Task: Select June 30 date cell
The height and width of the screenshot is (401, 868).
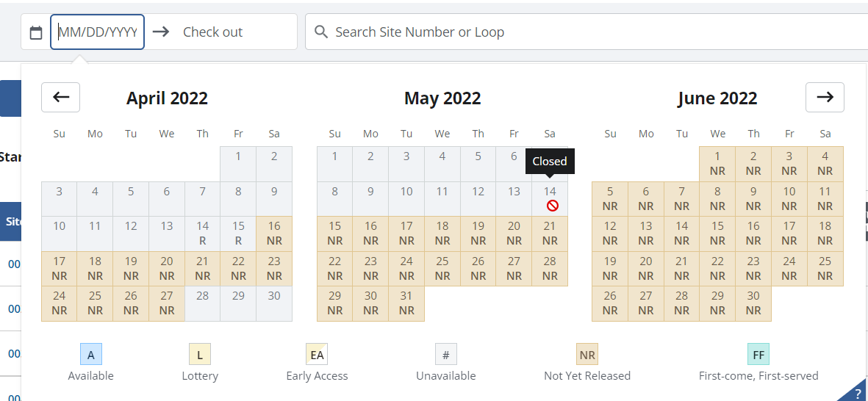Action: (x=753, y=303)
